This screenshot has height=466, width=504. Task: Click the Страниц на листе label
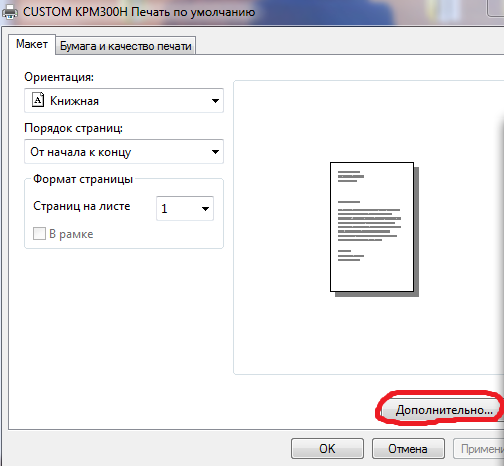coord(82,206)
